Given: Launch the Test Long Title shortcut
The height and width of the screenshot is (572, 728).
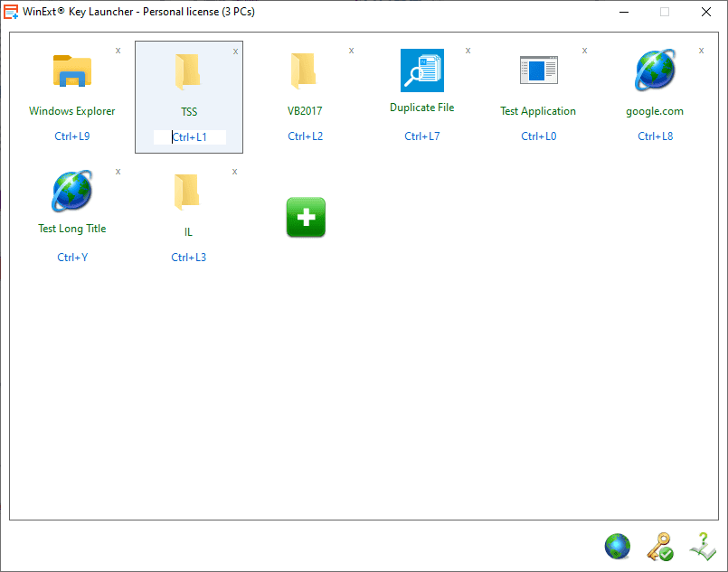Looking at the screenshot, I should coord(71,191).
